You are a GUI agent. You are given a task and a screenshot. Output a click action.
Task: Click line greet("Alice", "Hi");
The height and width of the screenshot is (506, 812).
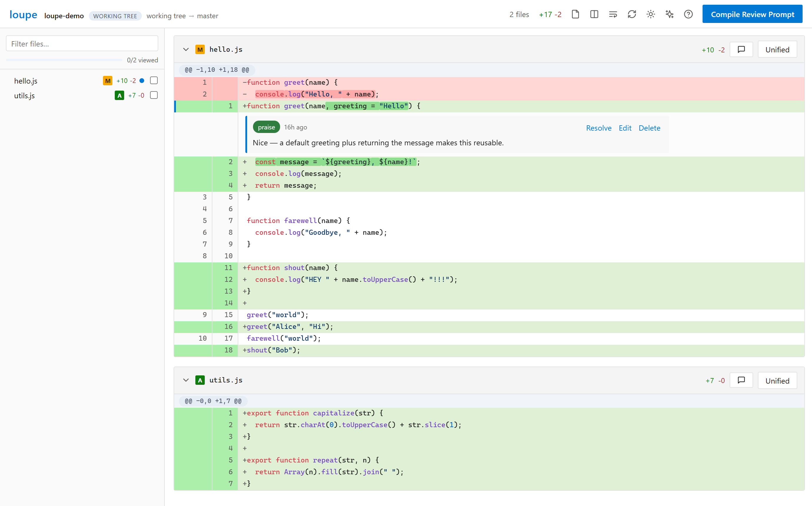(489, 327)
